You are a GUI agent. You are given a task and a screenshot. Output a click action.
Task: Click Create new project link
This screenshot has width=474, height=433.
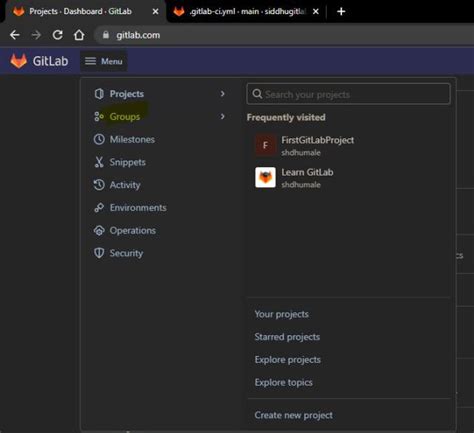click(293, 415)
